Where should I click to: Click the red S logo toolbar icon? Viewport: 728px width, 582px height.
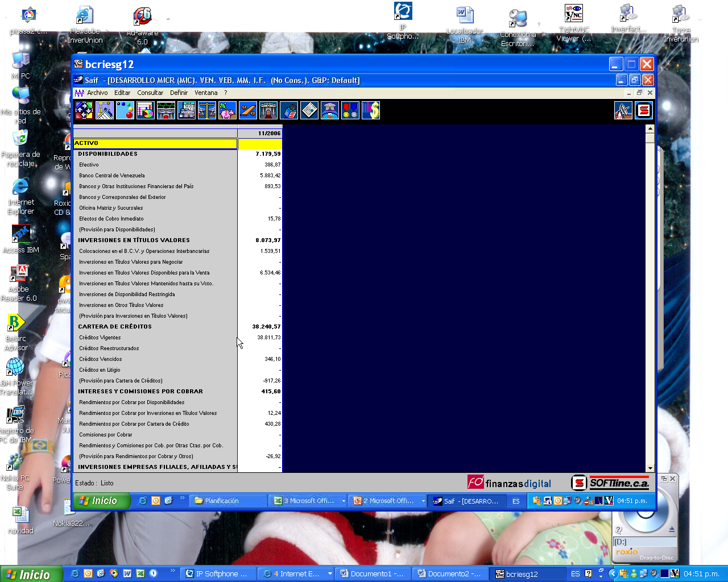pos(644,110)
